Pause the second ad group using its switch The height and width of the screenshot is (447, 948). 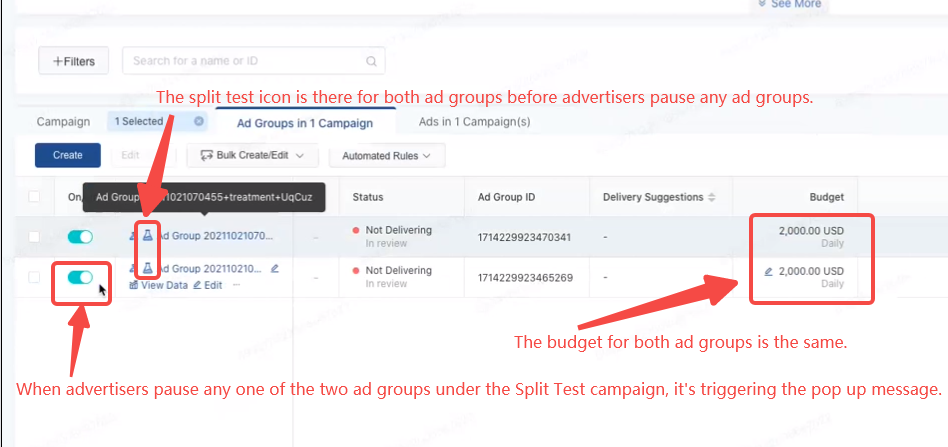[79, 277]
